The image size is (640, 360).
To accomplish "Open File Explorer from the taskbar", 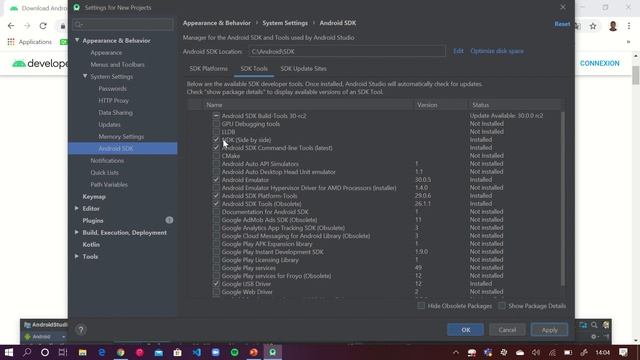I will [x=82, y=352].
